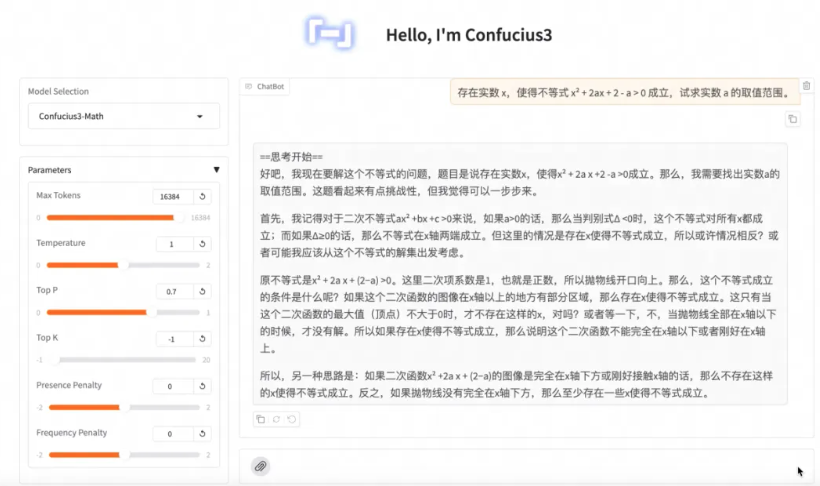Image resolution: width=820 pixels, height=486 pixels.
Task: Click the paragraph starting with '首先'
Action: (x=519, y=235)
